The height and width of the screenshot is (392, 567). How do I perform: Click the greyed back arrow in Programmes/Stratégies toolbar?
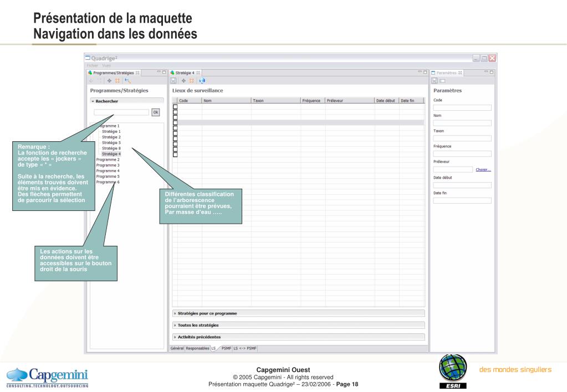(x=91, y=81)
